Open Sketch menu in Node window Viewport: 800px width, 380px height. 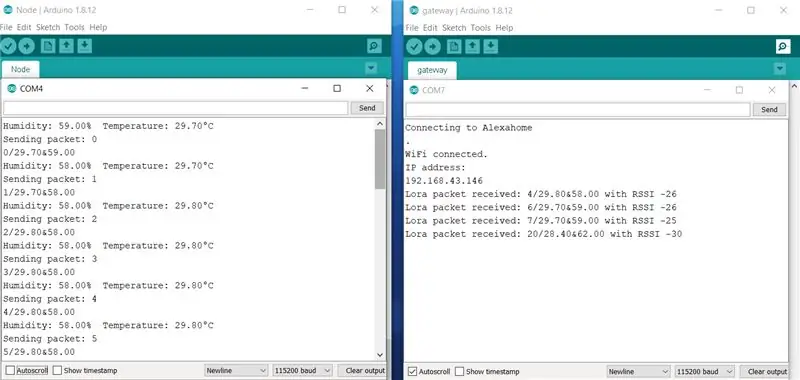click(x=48, y=27)
